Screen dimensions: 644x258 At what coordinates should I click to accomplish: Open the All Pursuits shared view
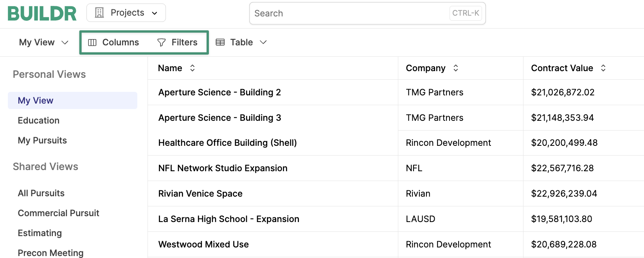pyautogui.click(x=41, y=193)
